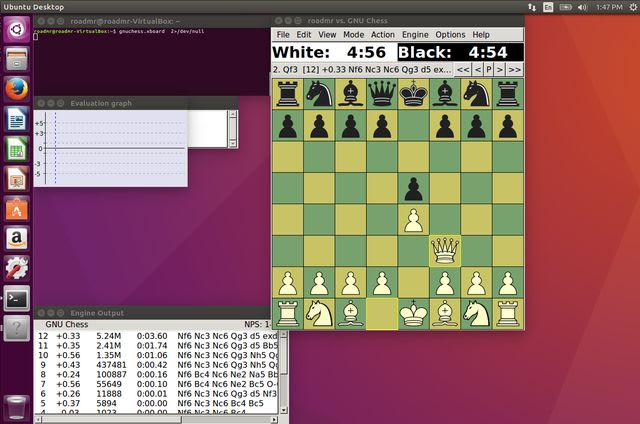The image size is (640, 424).
Task: Select the black knight on g8
Action: [476, 94]
